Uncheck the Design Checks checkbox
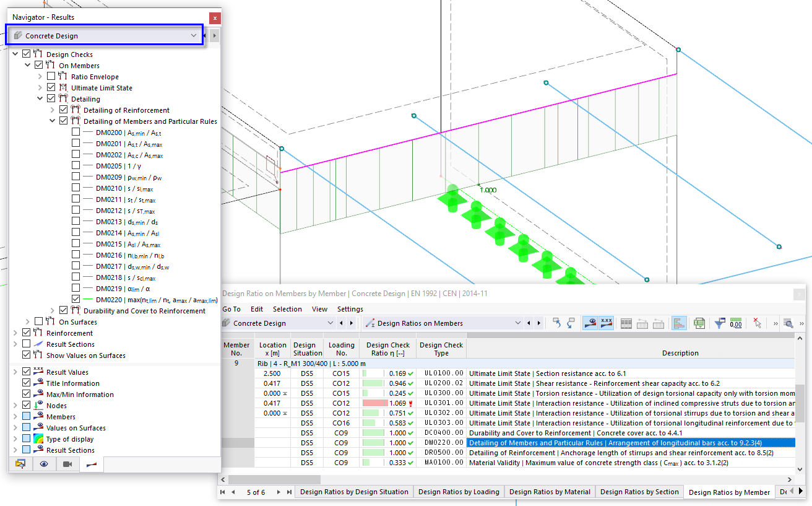 (x=26, y=55)
